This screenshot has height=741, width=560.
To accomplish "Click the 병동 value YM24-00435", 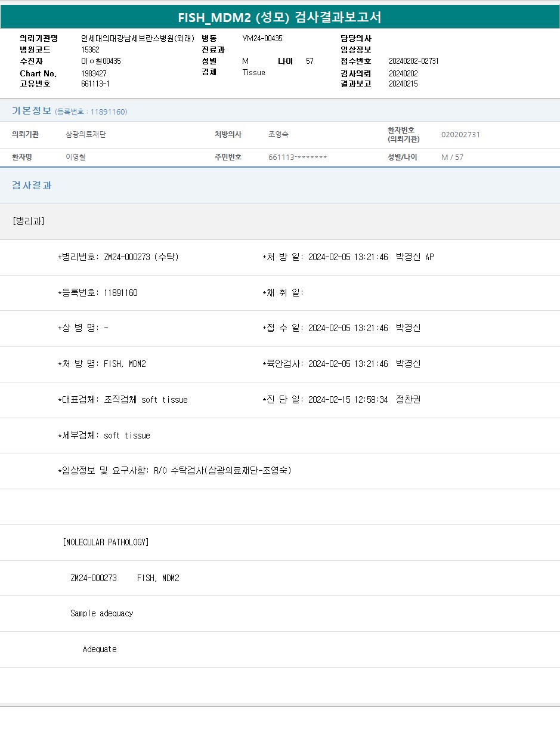I will coord(262,38).
